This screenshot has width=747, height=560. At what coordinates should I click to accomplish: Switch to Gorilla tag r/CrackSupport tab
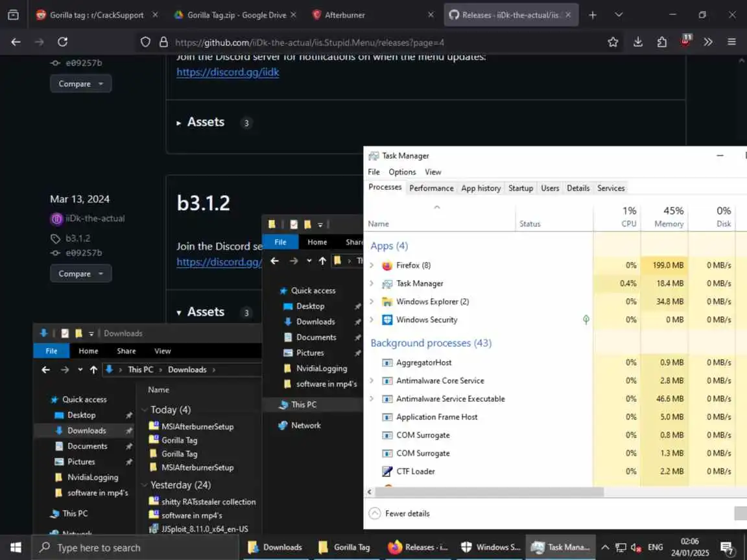pyautogui.click(x=95, y=16)
